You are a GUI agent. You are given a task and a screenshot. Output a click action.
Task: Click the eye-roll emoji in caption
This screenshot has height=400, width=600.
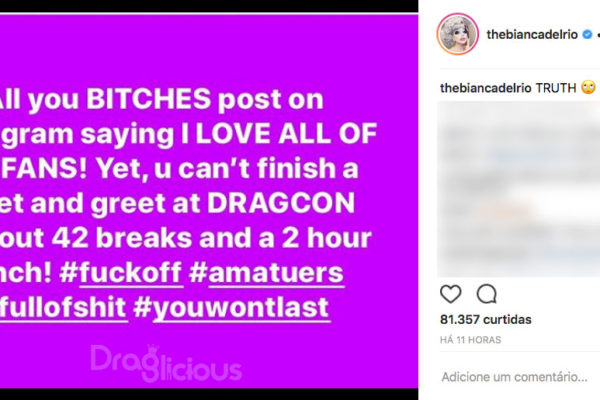(x=589, y=88)
